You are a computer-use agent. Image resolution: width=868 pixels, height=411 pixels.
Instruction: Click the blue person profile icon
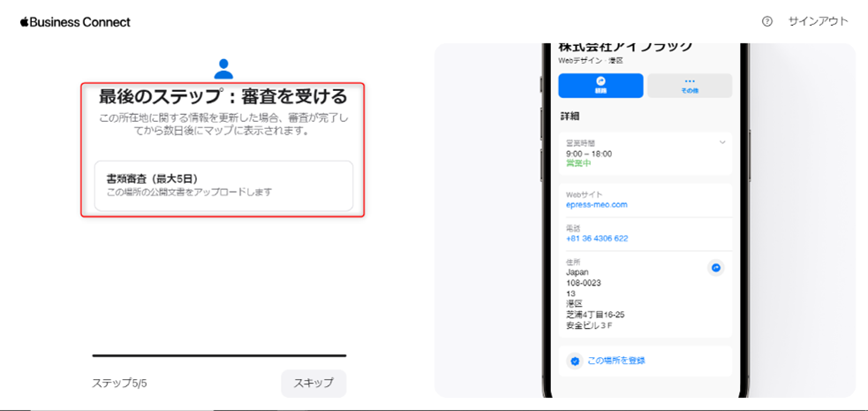pyautogui.click(x=223, y=69)
